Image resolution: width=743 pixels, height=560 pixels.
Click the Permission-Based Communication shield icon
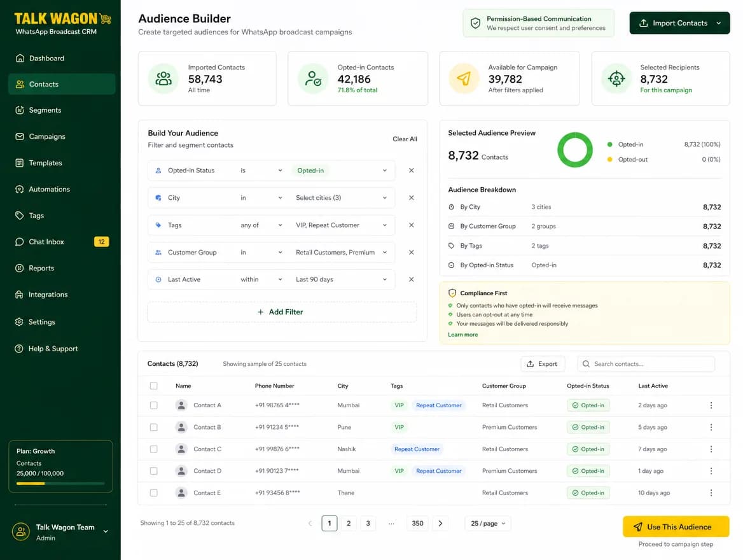tap(475, 23)
